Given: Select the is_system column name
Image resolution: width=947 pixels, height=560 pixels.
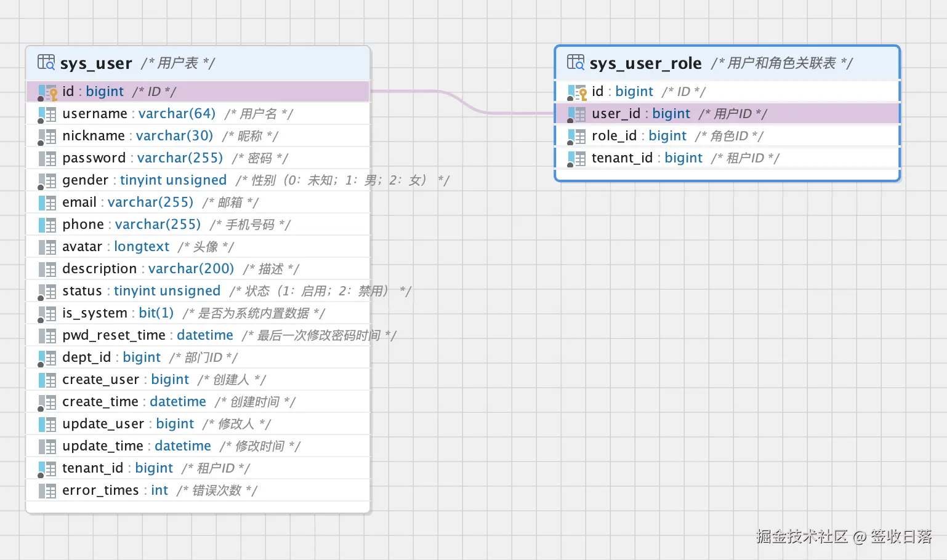Looking at the screenshot, I should tap(94, 313).
